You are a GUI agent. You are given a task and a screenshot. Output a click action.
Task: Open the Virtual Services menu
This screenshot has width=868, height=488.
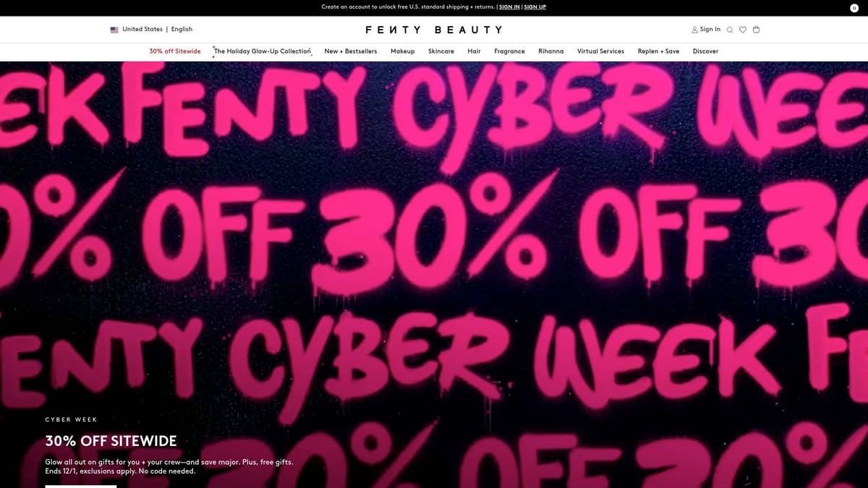click(x=600, y=51)
